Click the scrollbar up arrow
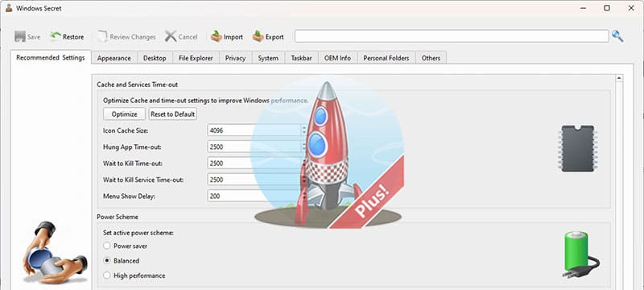644x290 pixels. 619,78
